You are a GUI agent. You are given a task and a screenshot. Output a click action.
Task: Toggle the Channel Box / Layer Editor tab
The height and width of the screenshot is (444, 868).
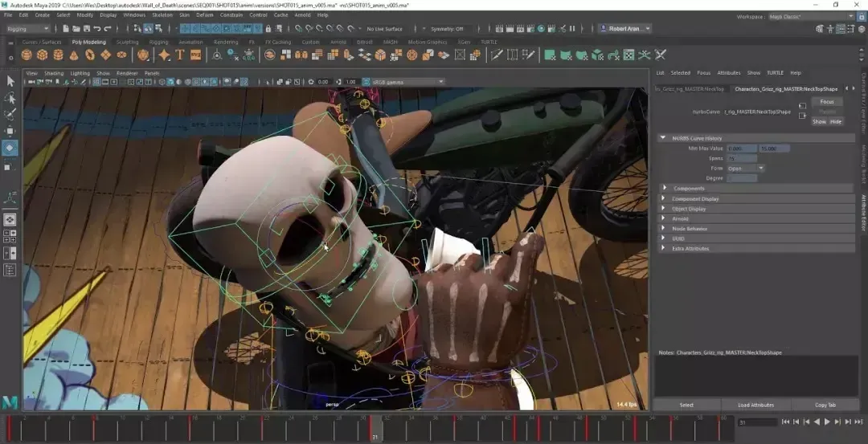click(x=863, y=103)
